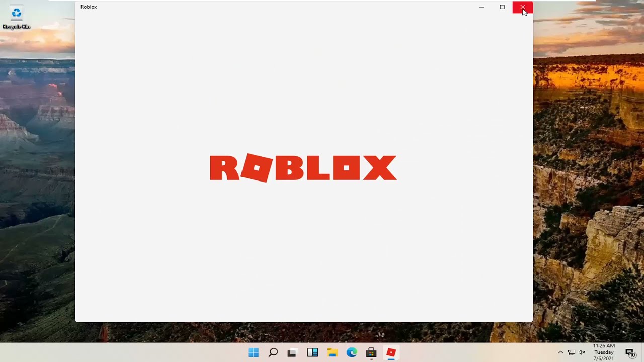The height and width of the screenshot is (362, 644).
Task: Open Microsoft Store from taskbar
Action: pyautogui.click(x=371, y=352)
